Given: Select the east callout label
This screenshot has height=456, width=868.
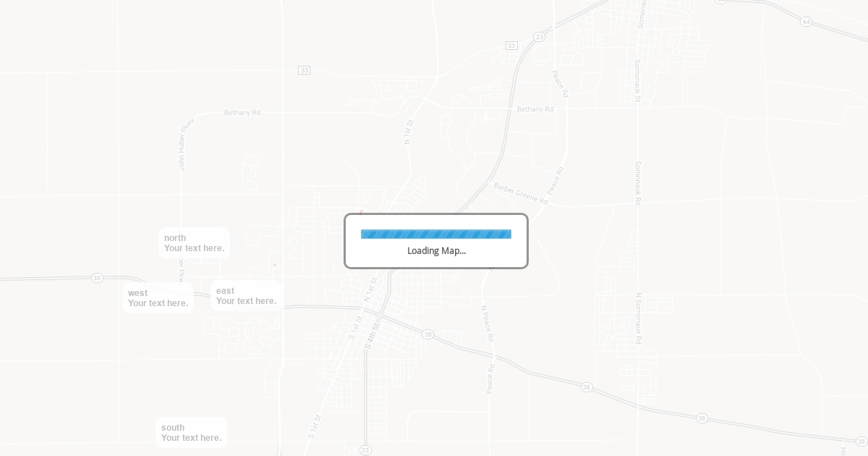Looking at the screenshot, I should click(x=246, y=296).
